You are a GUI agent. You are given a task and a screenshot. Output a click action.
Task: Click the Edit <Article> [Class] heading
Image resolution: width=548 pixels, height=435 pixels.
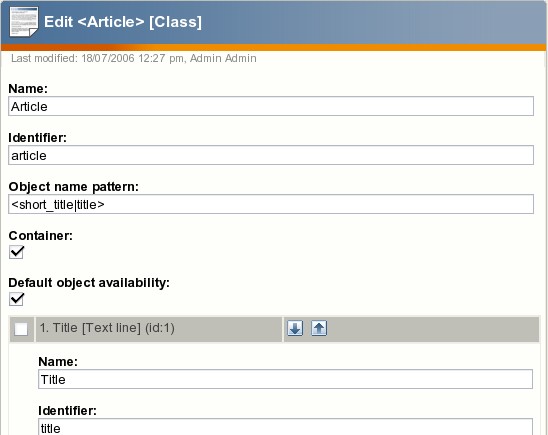point(123,22)
